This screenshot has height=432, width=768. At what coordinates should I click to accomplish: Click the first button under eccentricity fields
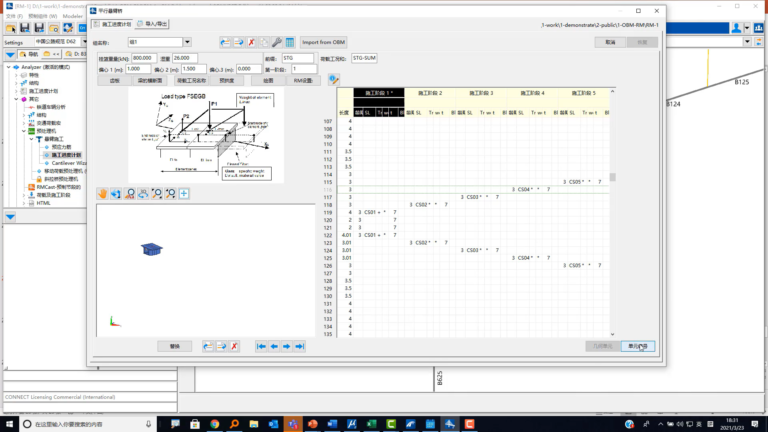click(x=115, y=80)
